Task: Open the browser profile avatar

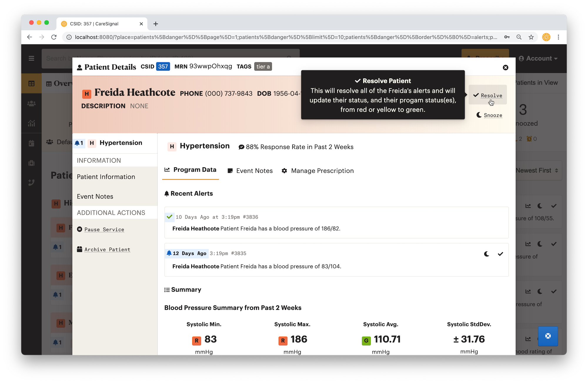Action: point(546,37)
